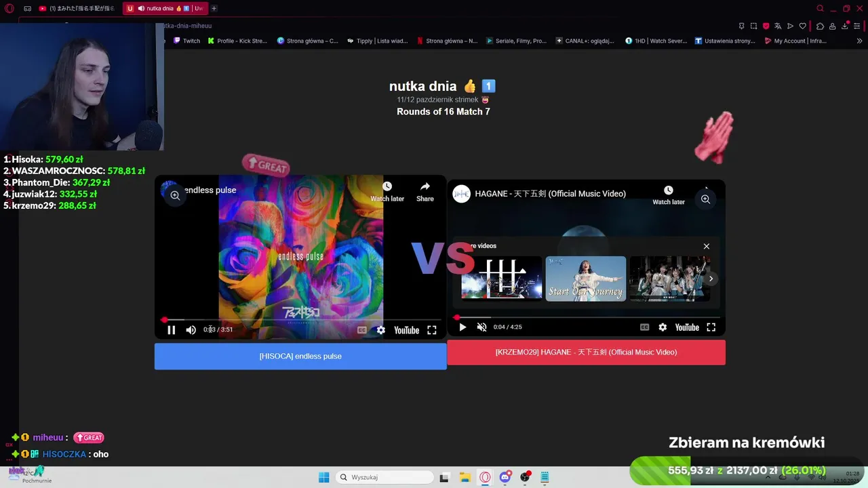This screenshot has width=868, height=488.
Task: Select the Start Our Journey video thumbnail
Action: (586, 278)
